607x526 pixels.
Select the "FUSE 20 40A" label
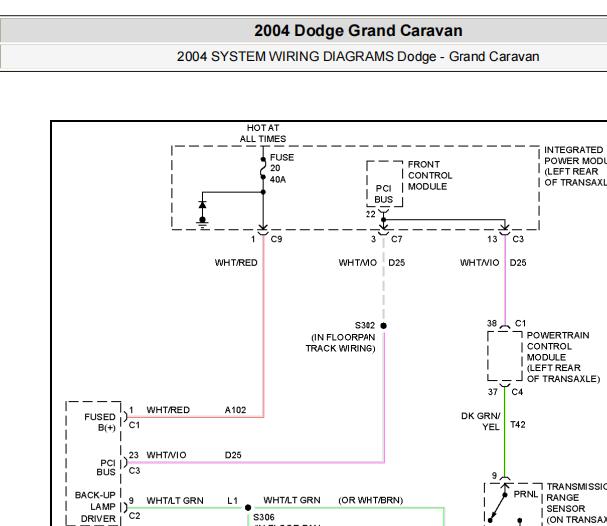tap(282, 168)
